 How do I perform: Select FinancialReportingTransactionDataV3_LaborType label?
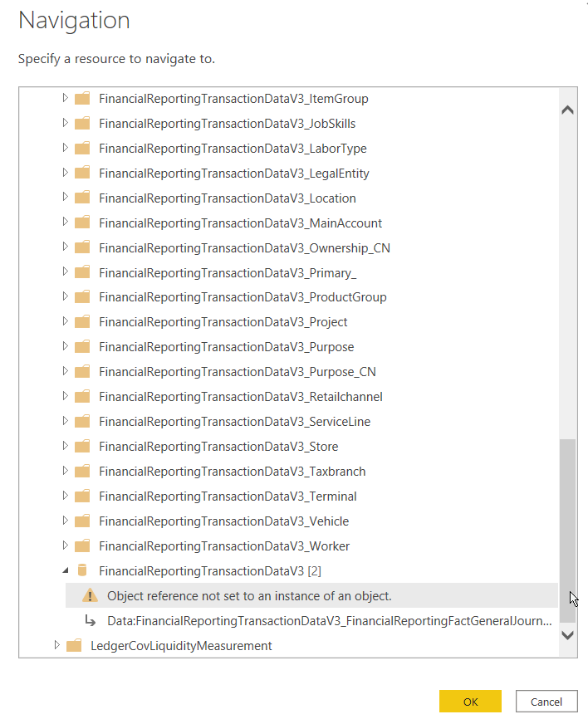(233, 149)
